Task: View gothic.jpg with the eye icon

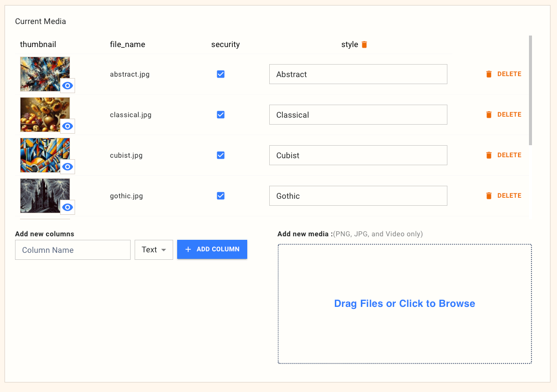Action: (68, 207)
